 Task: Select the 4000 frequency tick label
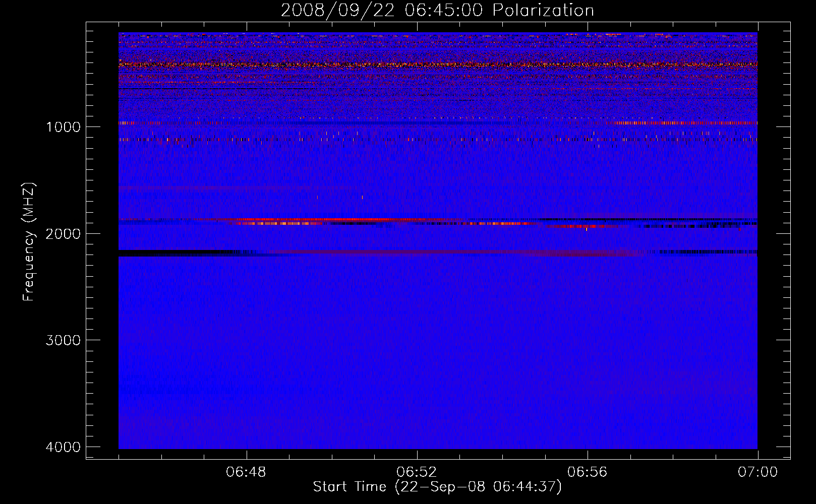coord(63,448)
